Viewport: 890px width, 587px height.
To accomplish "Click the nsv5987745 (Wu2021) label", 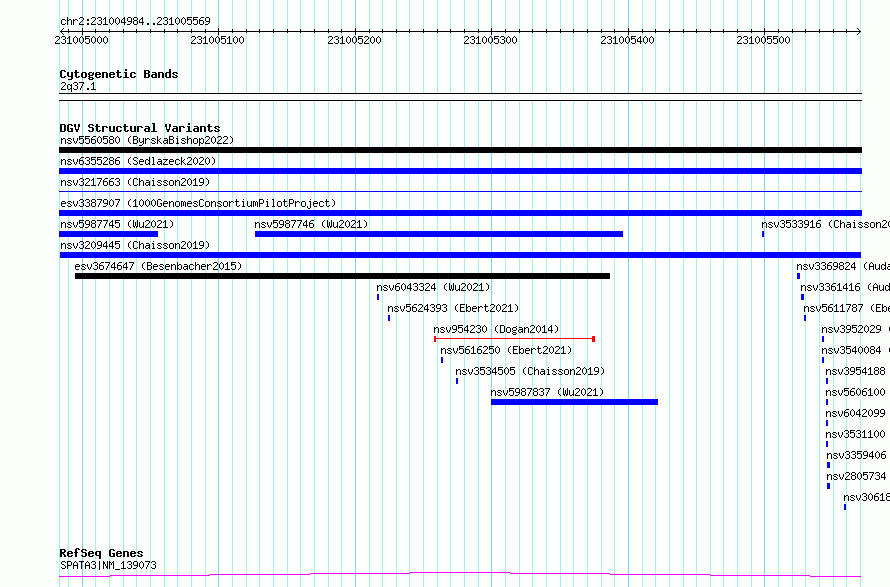I will pos(117,224).
